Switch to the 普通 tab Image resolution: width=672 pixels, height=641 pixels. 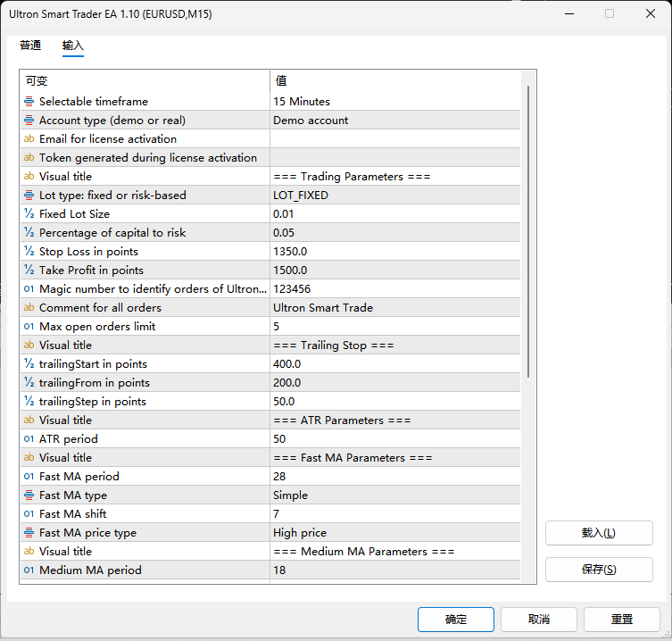[x=30, y=46]
